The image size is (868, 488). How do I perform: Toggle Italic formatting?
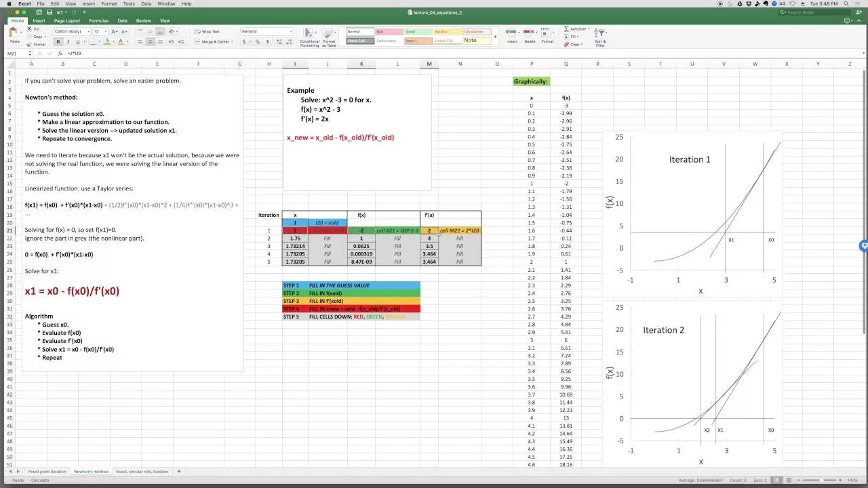point(67,42)
